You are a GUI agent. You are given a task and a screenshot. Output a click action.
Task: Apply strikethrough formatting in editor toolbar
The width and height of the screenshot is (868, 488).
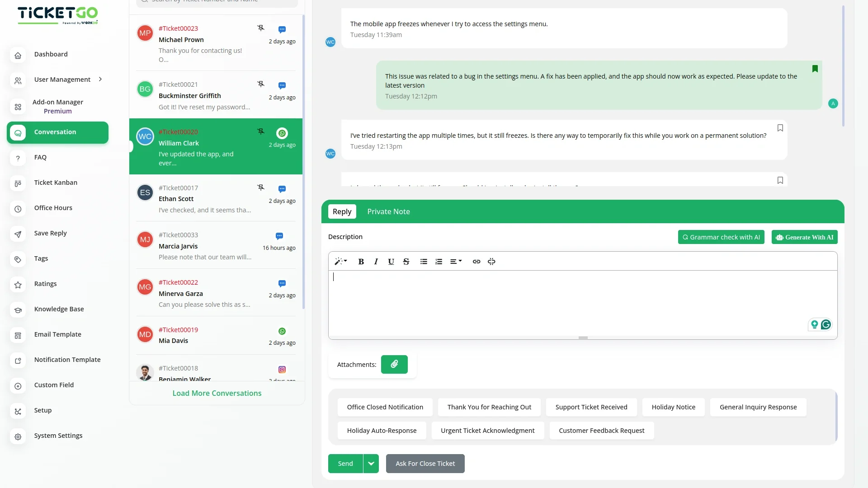[406, 262]
